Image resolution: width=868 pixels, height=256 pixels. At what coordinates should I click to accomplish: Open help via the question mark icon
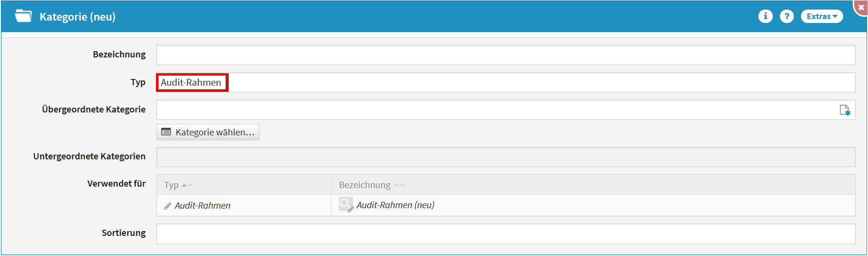(787, 16)
